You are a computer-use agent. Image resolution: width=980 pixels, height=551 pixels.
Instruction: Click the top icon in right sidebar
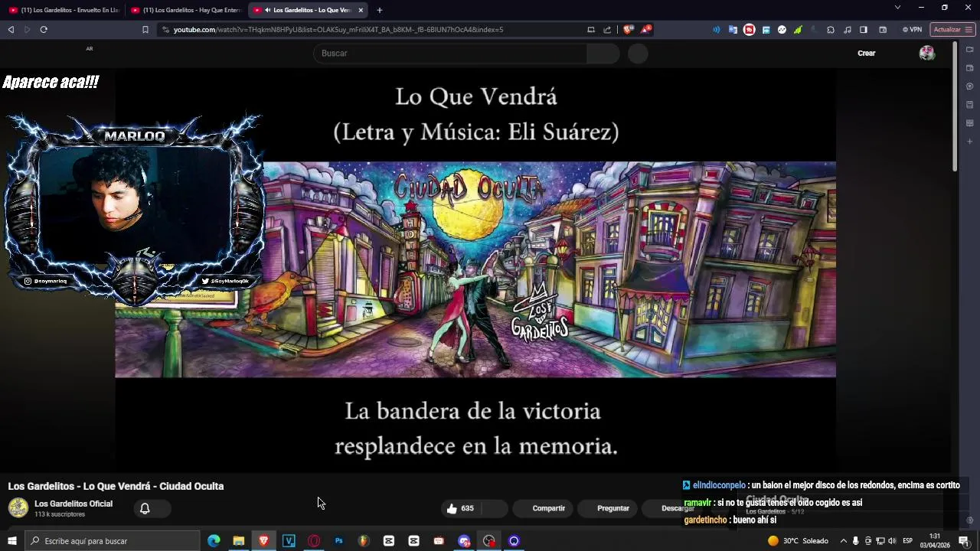(969, 50)
